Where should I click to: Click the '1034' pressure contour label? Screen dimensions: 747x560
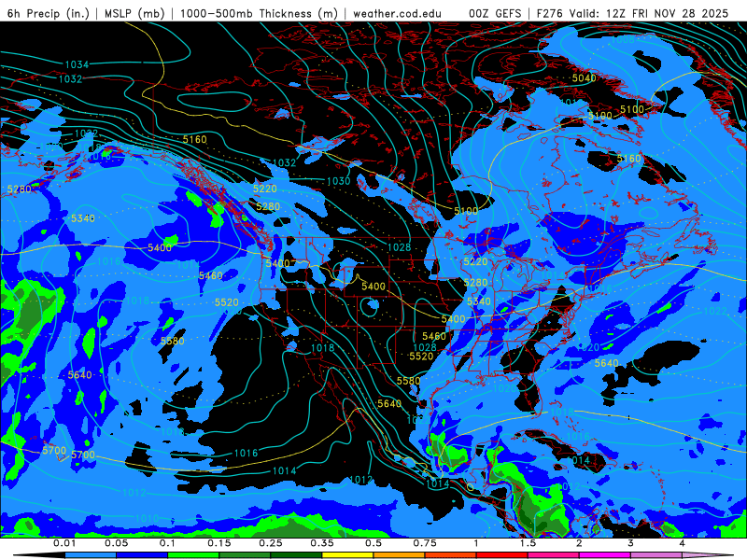coord(77,64)
